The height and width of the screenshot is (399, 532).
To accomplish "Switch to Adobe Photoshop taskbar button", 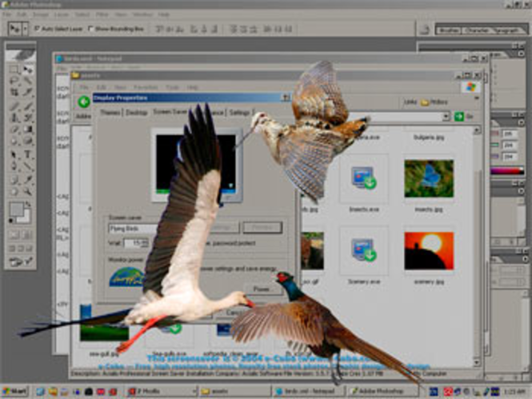I will [382, 391].
